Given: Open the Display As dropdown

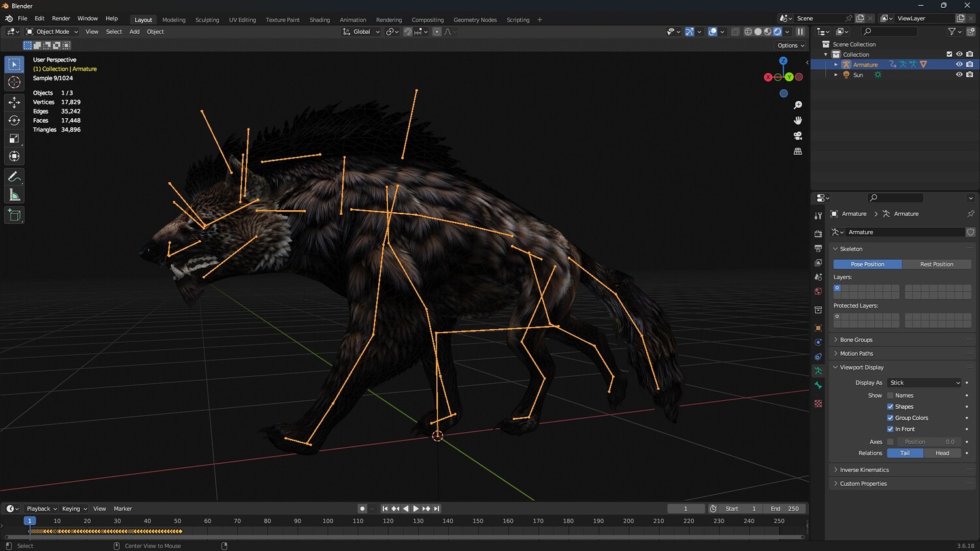Looking at the screenshot, I should click(x=924, y=383).
